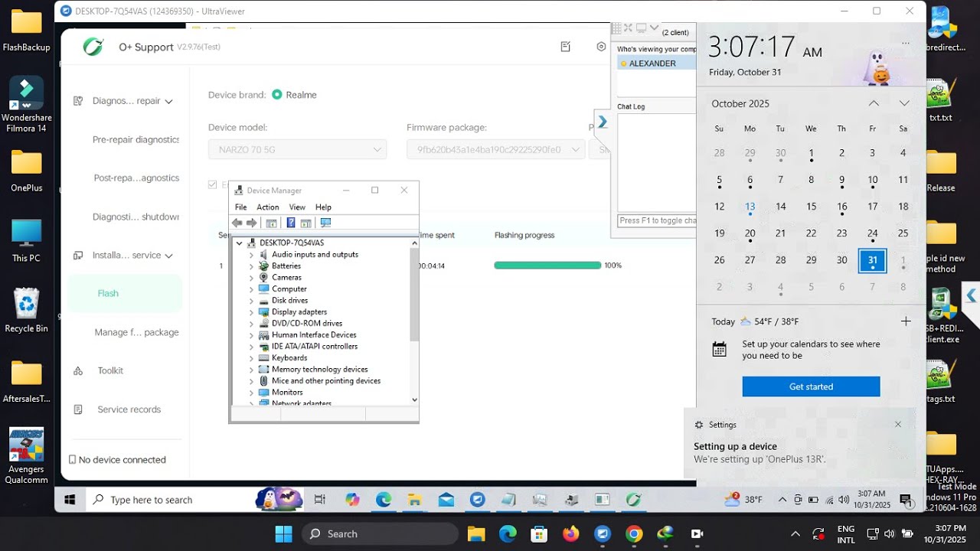980x551 pixels.
Task: Open Microsoft Store on local taskbar
Action: (x=539, y=534)
